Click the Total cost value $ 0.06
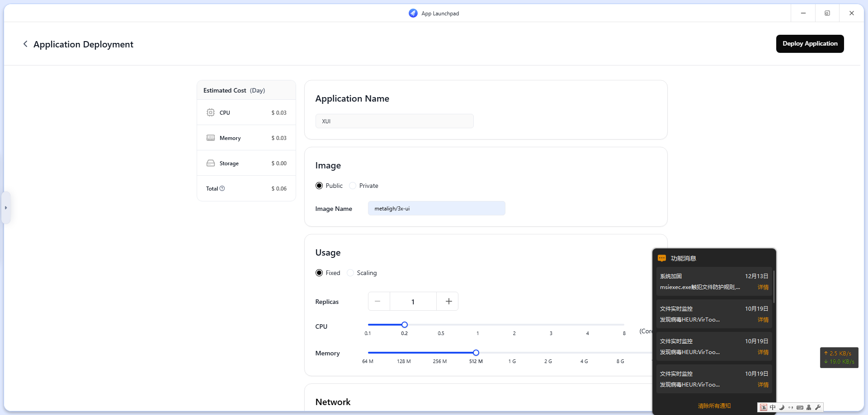This screenshot has height=415, width=868. pyautogui.click(x=279, y=188)
